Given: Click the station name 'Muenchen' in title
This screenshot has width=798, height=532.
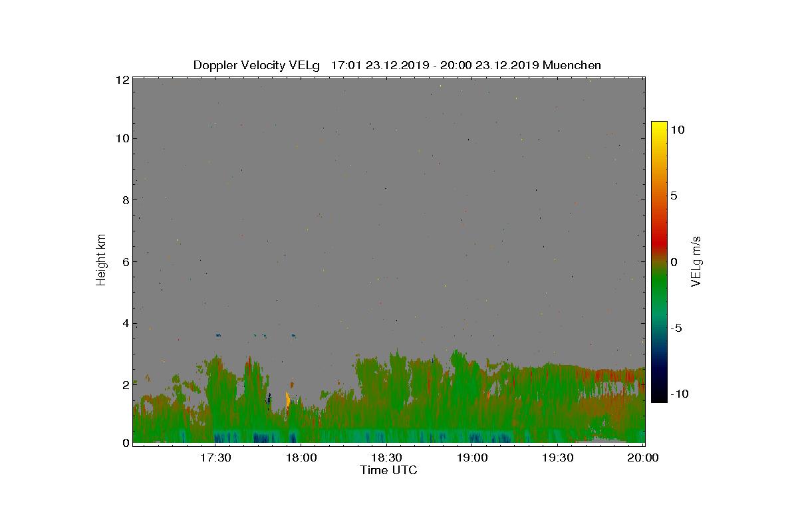Looking at the screenshot, I should click(572, 65).
